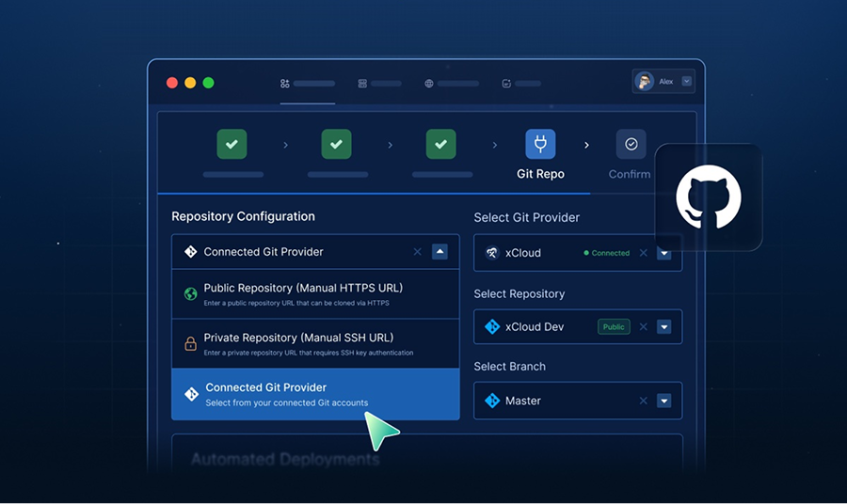
Task: Click the third completed step checkmark
Action: click(x=440, y=145)
